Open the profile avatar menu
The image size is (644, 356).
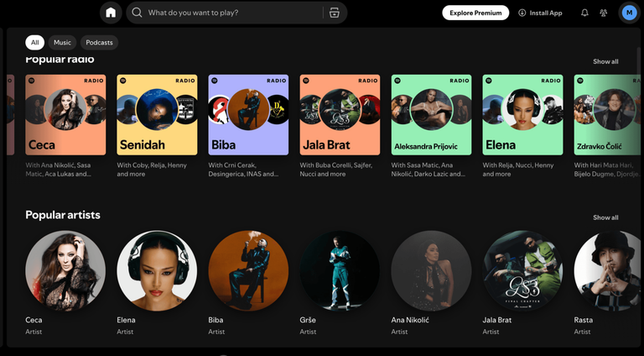[629, 13]
